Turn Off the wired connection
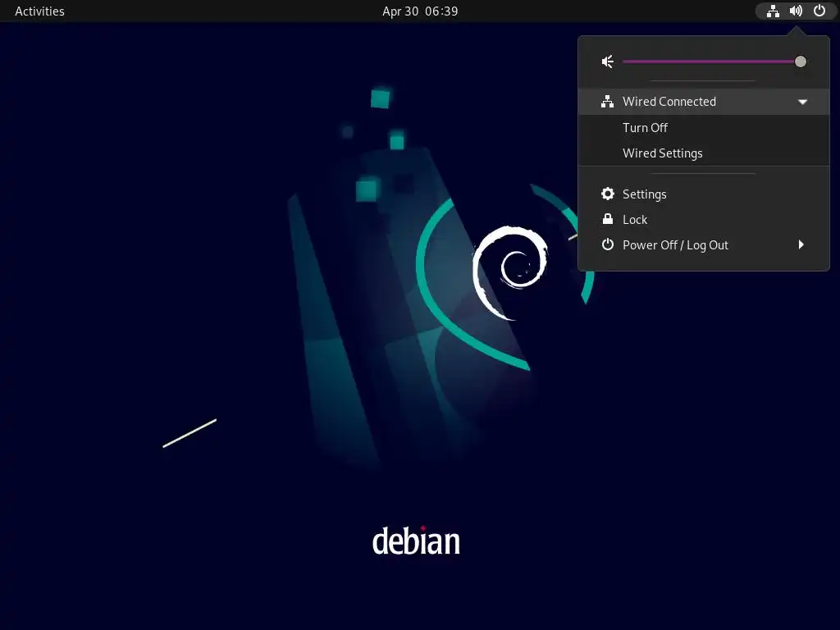Viewport: 840px width, 630px height. tap(703, 127)
